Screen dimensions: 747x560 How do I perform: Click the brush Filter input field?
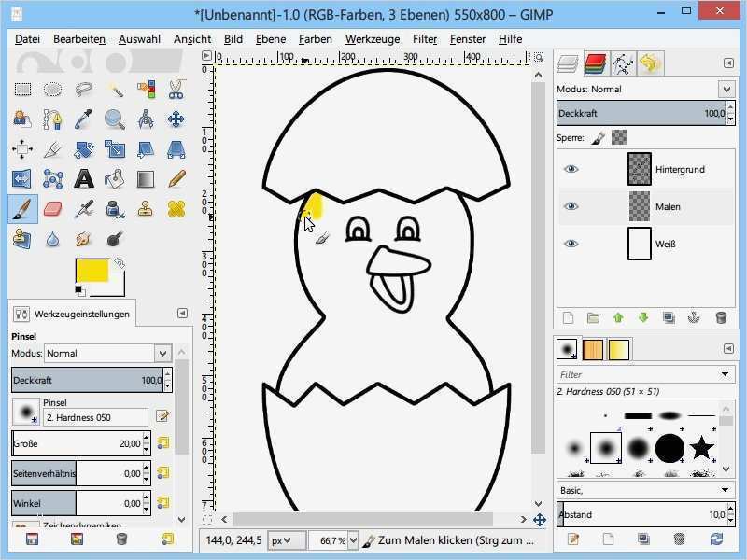[639, 375]
